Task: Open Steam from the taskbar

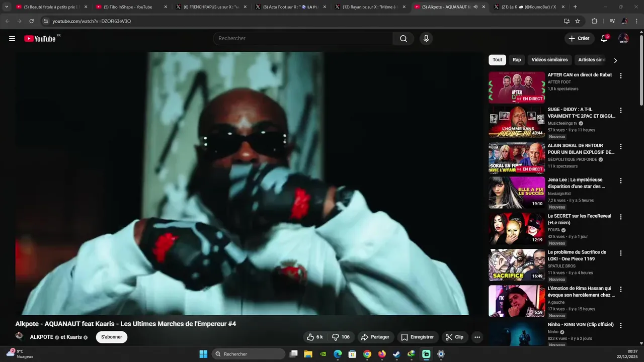Action: [396, 354]
